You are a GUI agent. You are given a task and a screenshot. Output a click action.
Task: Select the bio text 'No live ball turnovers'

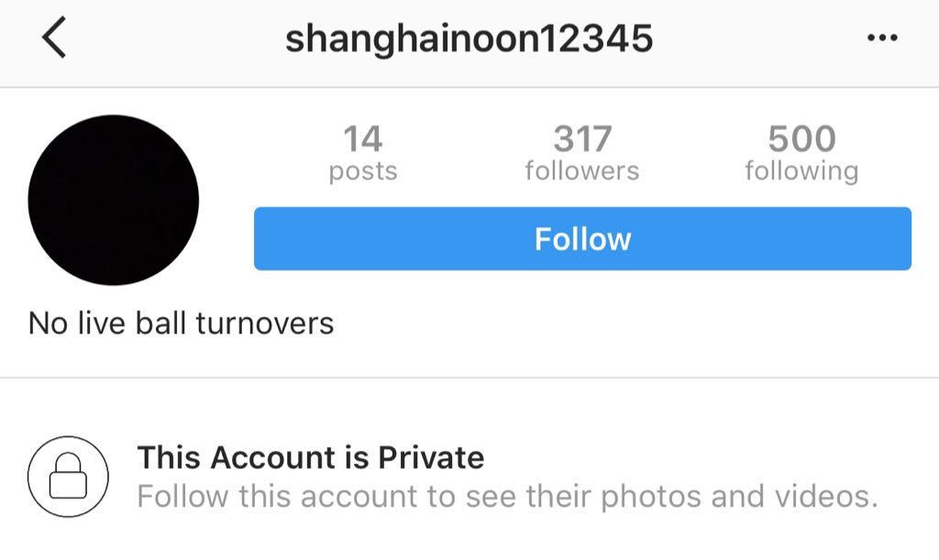click(x=181, y=323)
